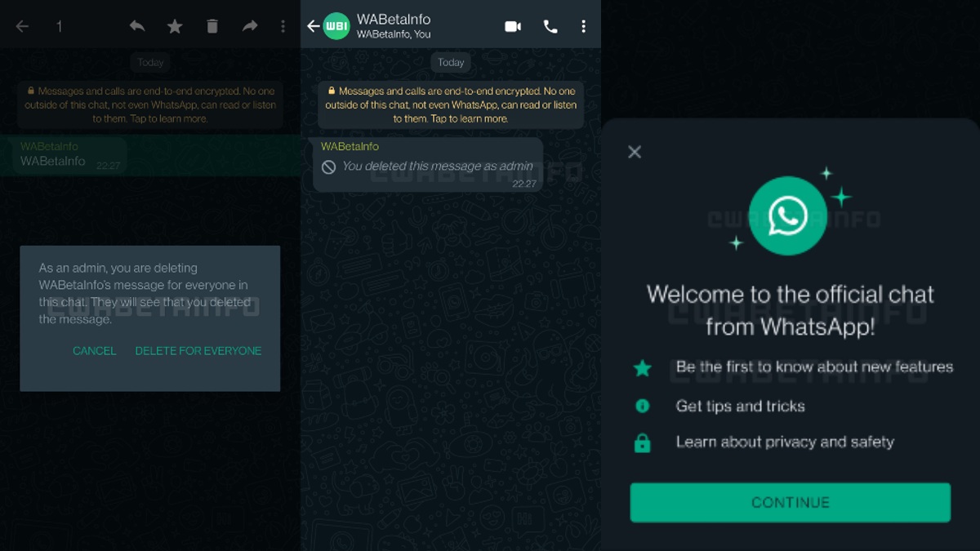Reply to the message using the reply arrow
The width and height of the screenshot is (980, 551).
tap(136, 25)
